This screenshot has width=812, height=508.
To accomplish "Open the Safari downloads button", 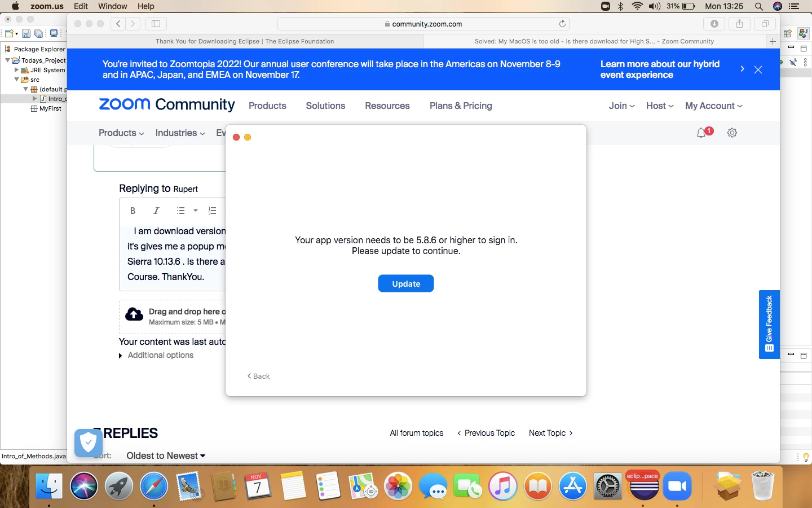I will (x=714, y=24).
